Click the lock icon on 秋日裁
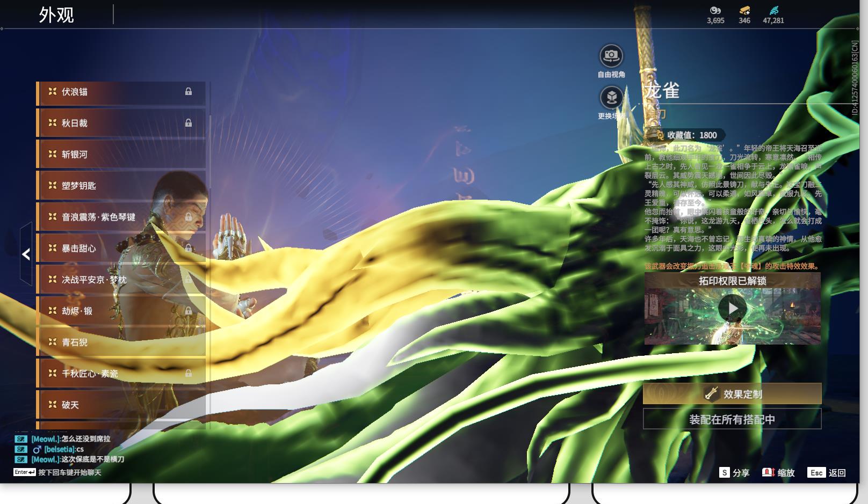Screen dimensions: 868x504 (x=189, y=123)
